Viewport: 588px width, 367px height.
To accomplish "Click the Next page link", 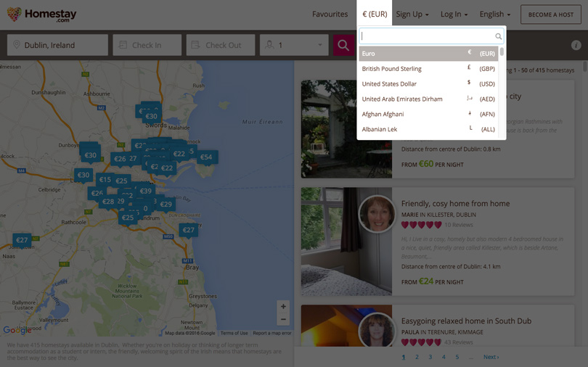I will 491,357.
